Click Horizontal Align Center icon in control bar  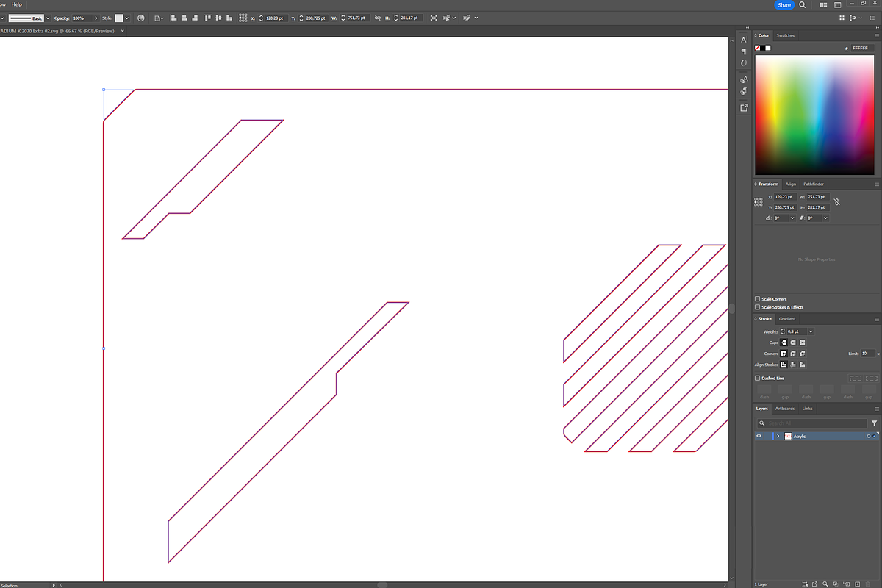184,18
